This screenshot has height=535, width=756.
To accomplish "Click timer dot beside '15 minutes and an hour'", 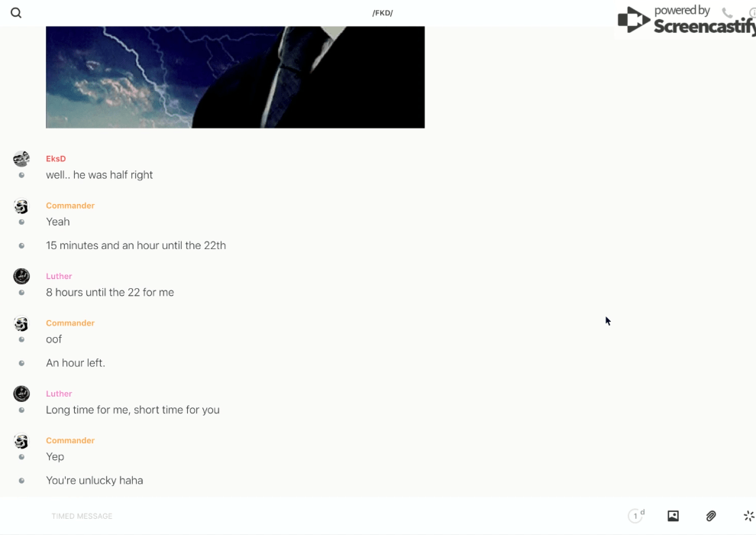I will (x=21, y=245).
